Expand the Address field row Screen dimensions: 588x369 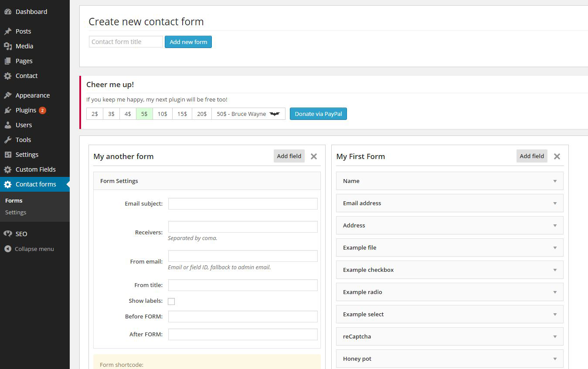pos(449,225)
